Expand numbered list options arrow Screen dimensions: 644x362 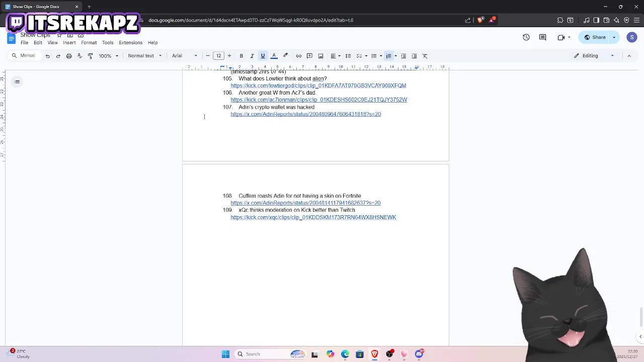tap(395, 56)
